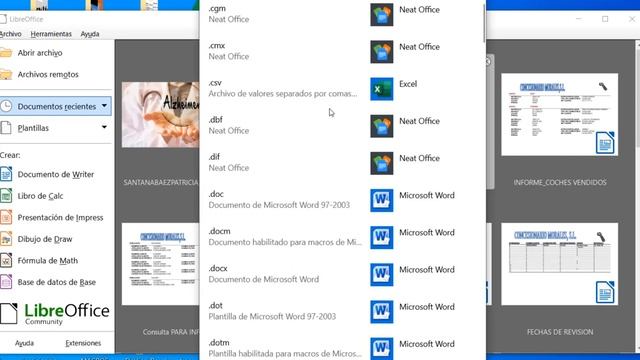Click the Excel icon for .csv
Screen dimensions: 640x360
(382, 89)
